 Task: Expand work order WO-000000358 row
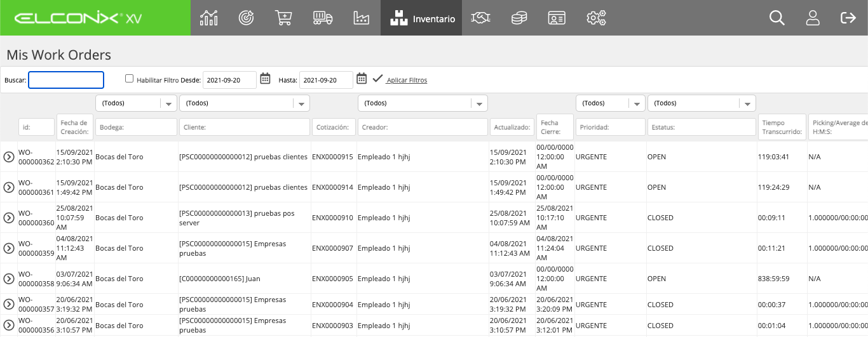(x=9, y=279)
